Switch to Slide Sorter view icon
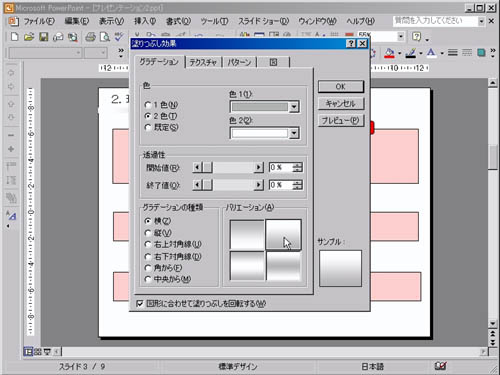The image size is (500, 375). click(38, 352)
